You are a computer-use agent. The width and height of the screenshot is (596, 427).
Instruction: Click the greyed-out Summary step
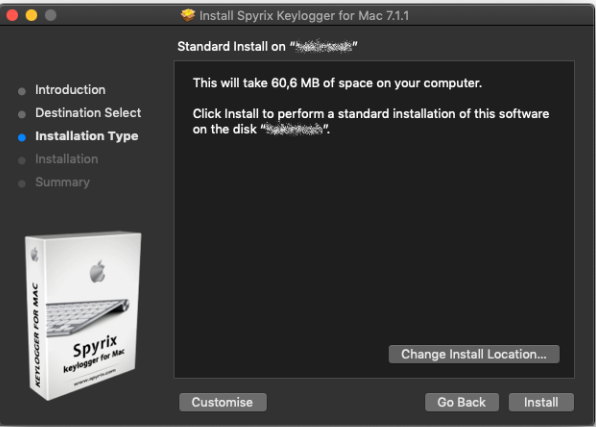point(62,182)
